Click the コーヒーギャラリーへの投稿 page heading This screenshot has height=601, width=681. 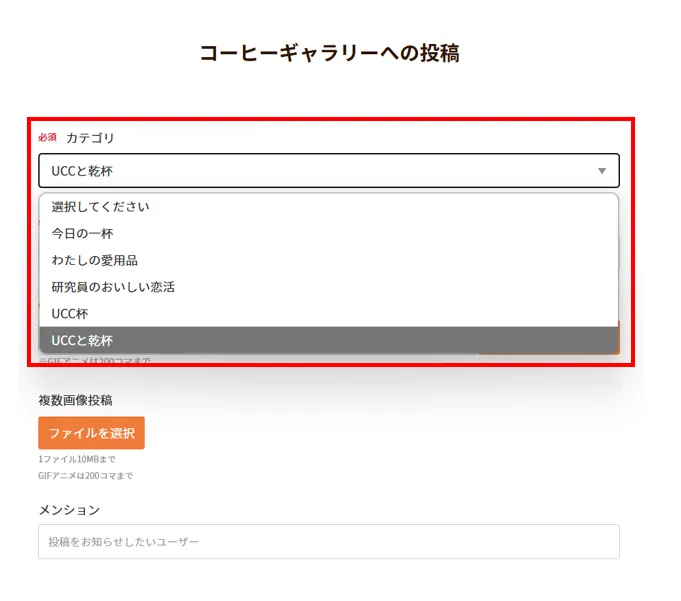click(330, 53)
